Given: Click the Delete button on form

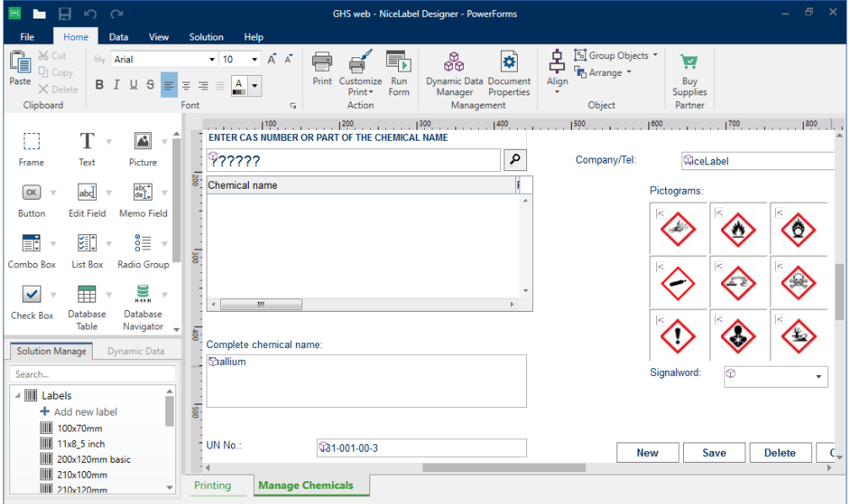Looking at the screenshot, I should pyautogui.click(x=780, y=453).
